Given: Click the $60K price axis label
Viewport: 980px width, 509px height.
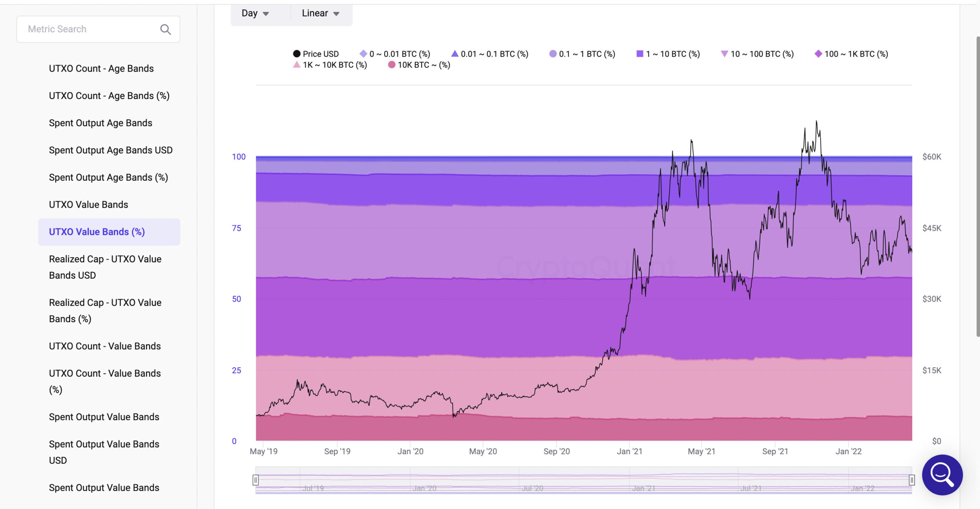Looking at the screenshot, I should [x=932, y=157].
